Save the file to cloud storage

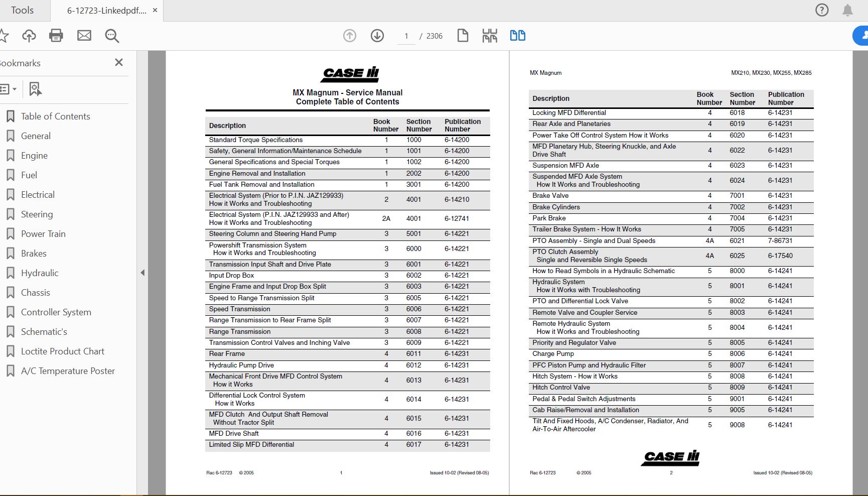coord(29,36)
